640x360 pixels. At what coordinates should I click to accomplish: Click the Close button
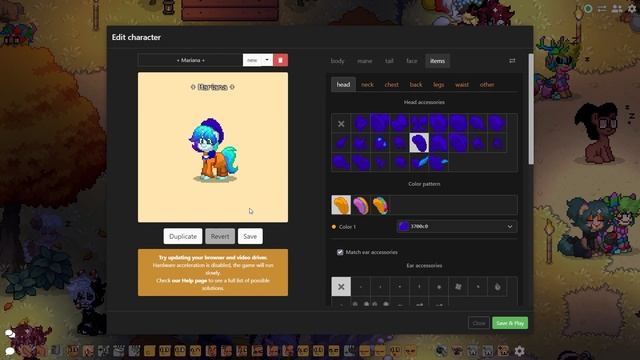click(x=479, y=323)
